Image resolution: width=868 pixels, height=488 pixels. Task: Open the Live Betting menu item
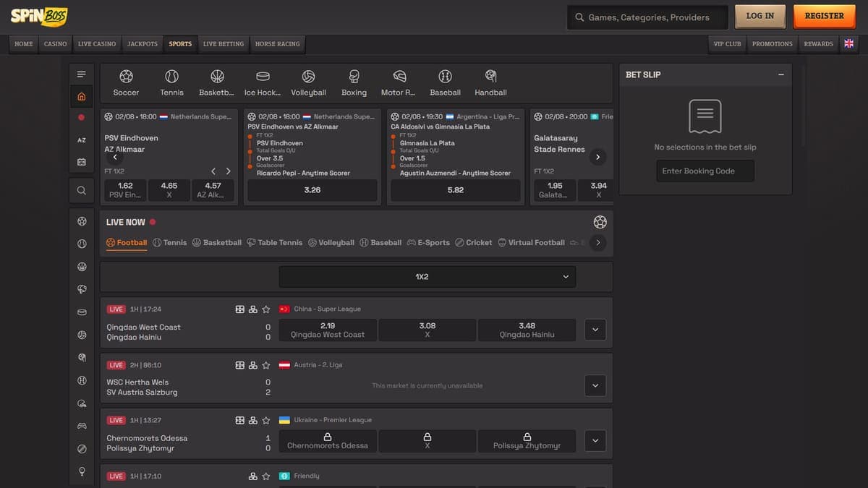click(224, 44)
